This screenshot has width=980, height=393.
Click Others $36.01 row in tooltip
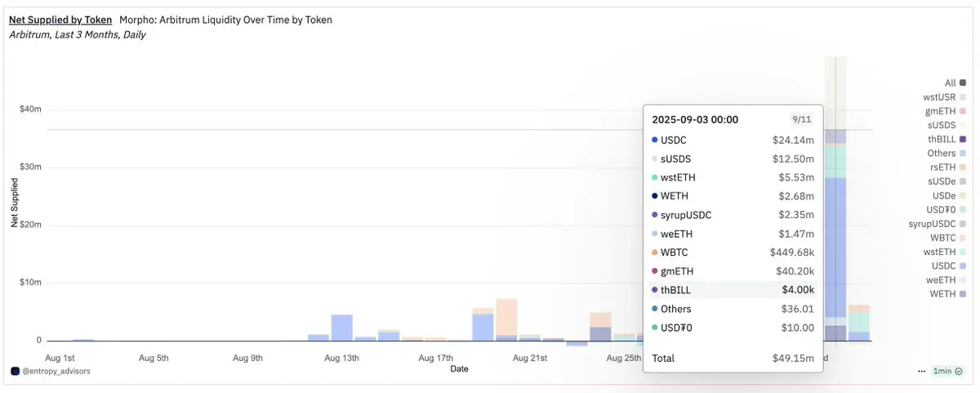733,309
